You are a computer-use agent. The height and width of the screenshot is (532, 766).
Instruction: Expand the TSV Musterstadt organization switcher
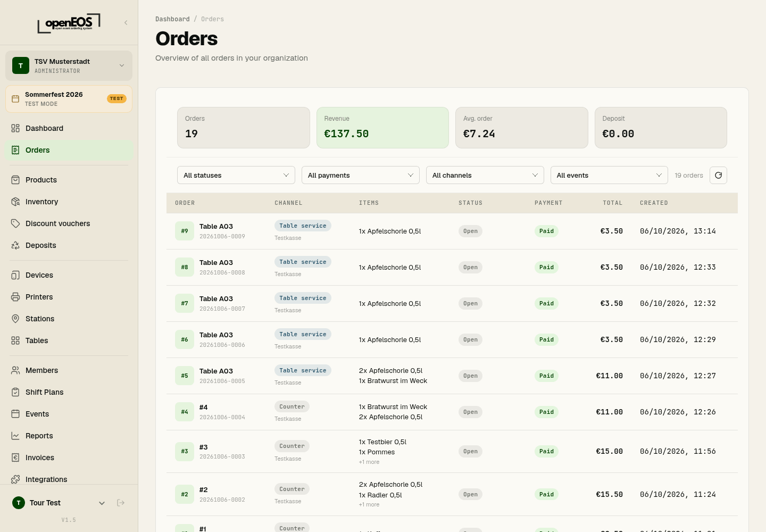69,65
